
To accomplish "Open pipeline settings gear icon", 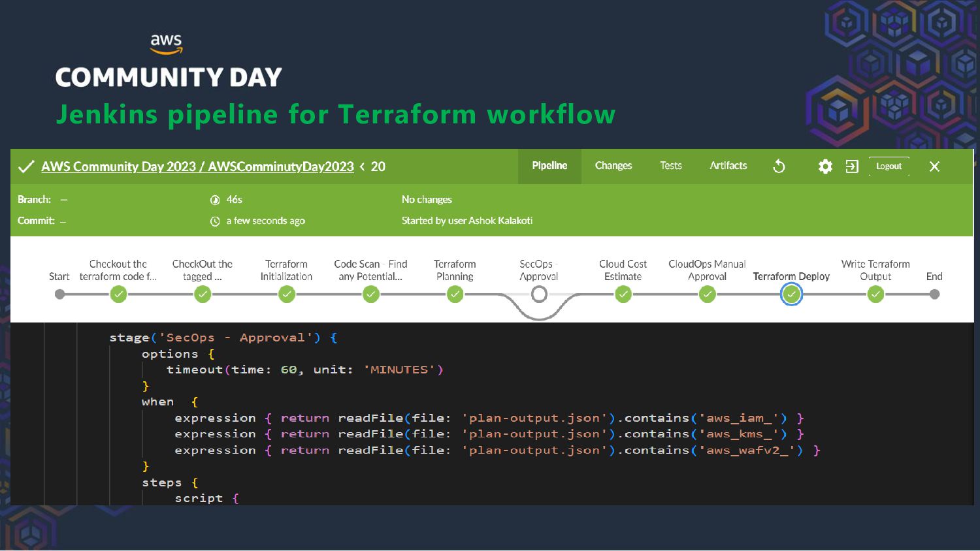I will 825,166.
